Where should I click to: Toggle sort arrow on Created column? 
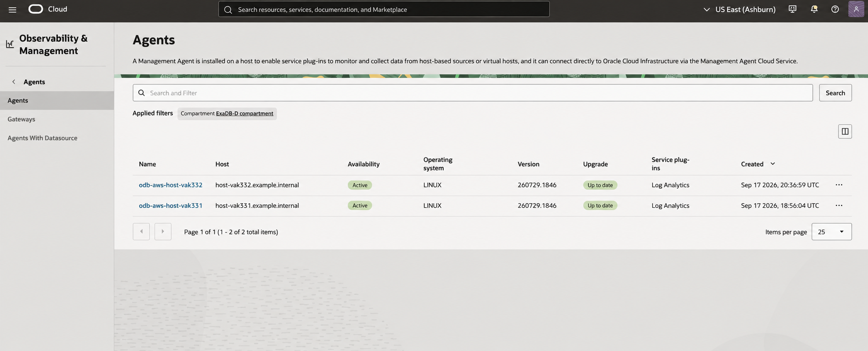click(772, 164)
